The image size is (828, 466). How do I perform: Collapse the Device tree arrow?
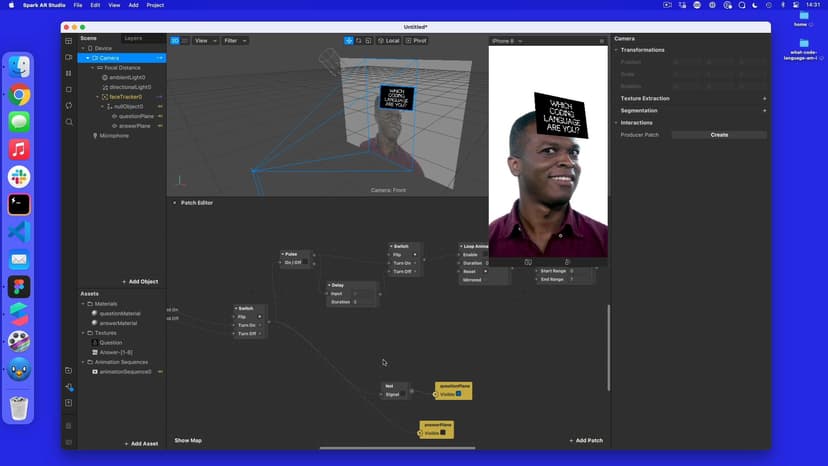pos(83,48)
